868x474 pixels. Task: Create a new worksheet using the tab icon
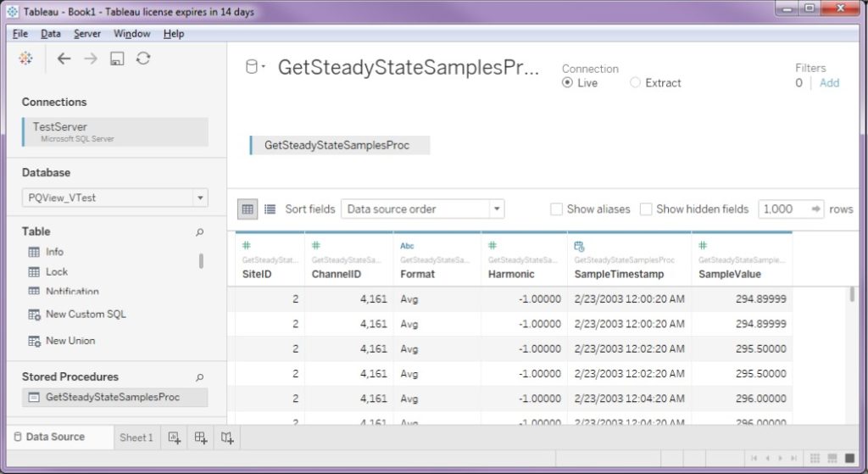175,438
